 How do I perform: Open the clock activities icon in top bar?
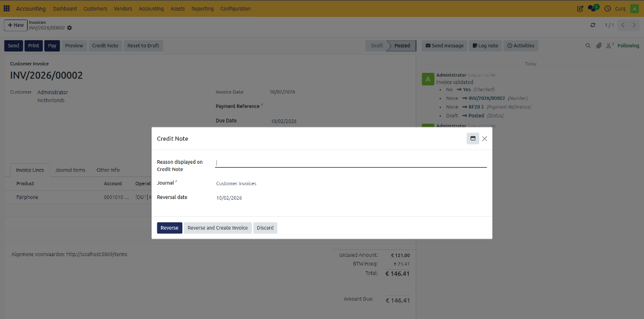[x=608, y=9]
